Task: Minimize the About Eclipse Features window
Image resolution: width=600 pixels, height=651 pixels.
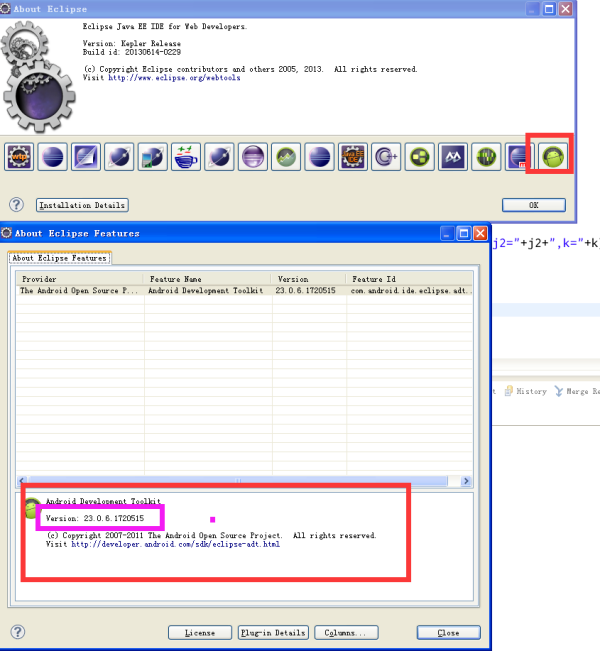Action: pyautogui.click(x=447, y=233)
